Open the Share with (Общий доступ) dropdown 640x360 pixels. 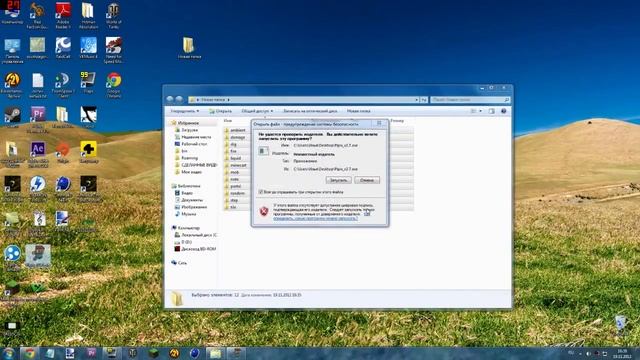point(257,111)
